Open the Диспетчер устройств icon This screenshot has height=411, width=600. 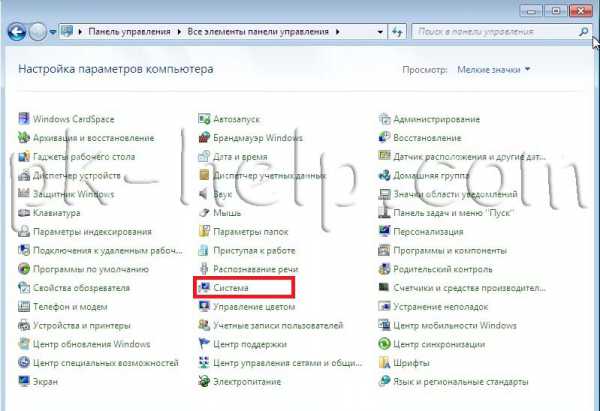24,175
